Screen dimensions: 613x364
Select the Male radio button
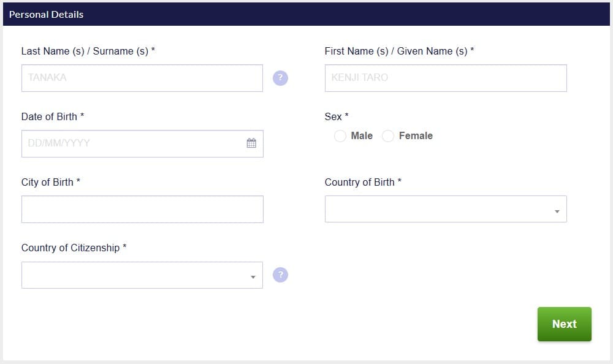pyautogui.click(x=340, y=136)
